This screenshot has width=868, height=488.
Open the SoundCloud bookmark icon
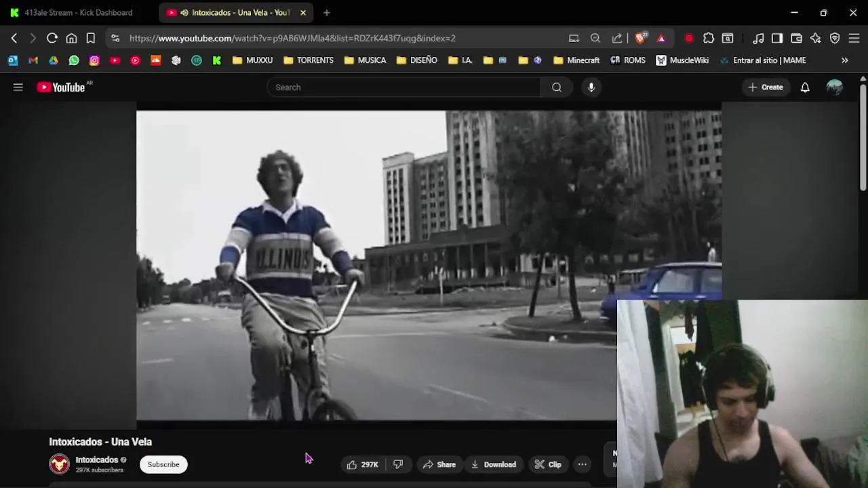click(x=155, y=60)
